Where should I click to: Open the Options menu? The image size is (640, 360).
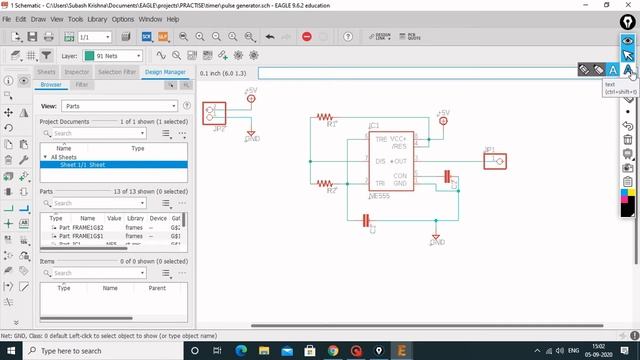[123, 19]
